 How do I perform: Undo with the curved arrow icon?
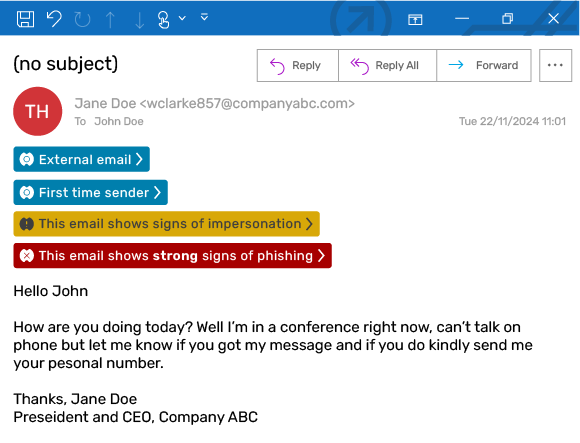(54, 18)
